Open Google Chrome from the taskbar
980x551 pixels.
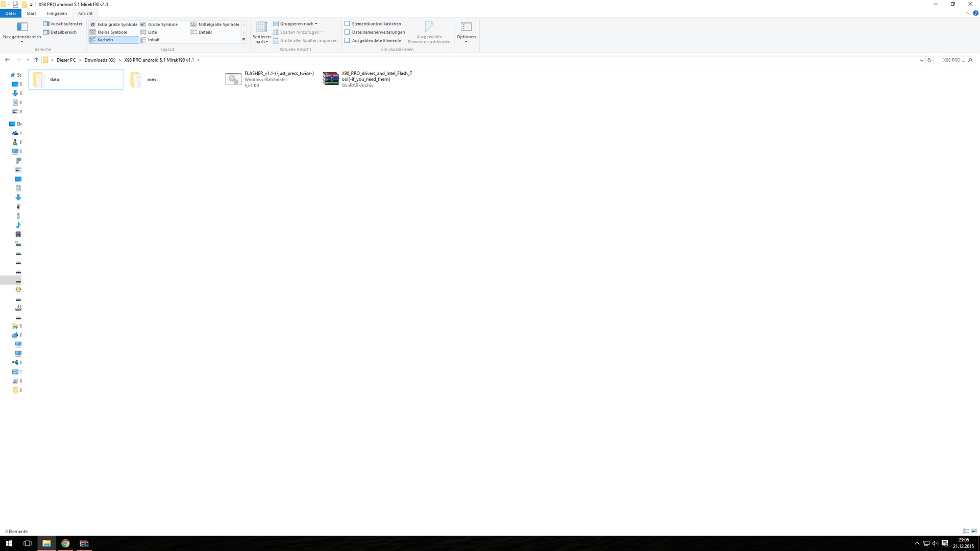pyautogui.click(x=65, y=543)
